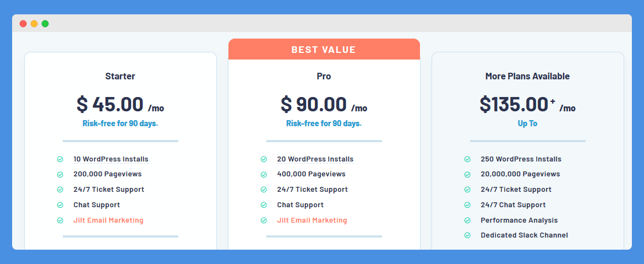Click the check icon beside 400,000 Pageviews
Image resolution: width=644 pixels, height=264 pixels.
(264, 174)
